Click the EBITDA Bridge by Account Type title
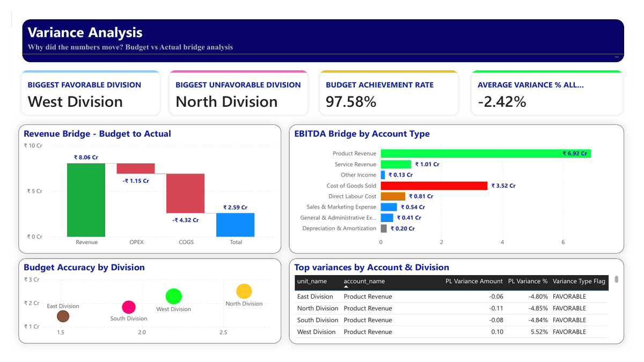The height and width of the screenshot is (362, 644). [362, 134]
